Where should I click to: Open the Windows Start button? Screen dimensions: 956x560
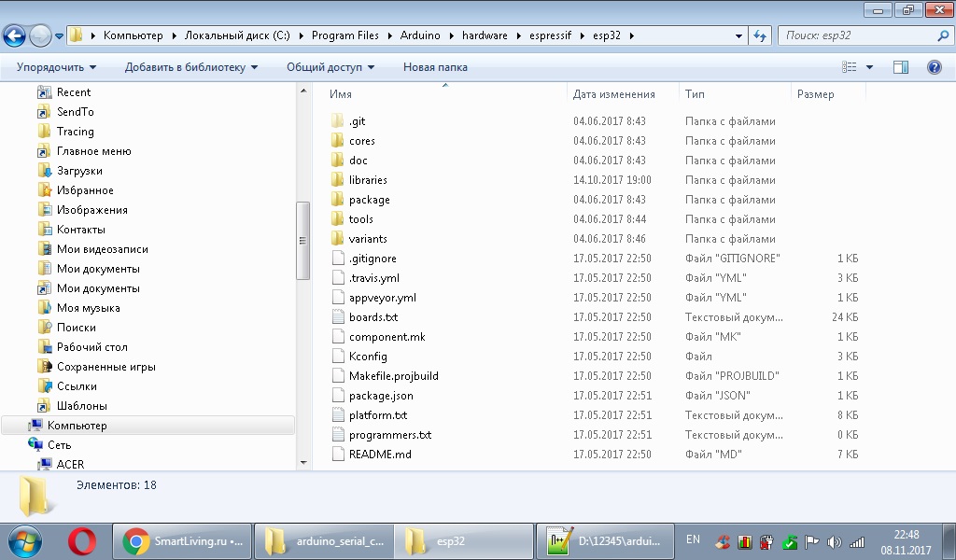click(24, 541)
